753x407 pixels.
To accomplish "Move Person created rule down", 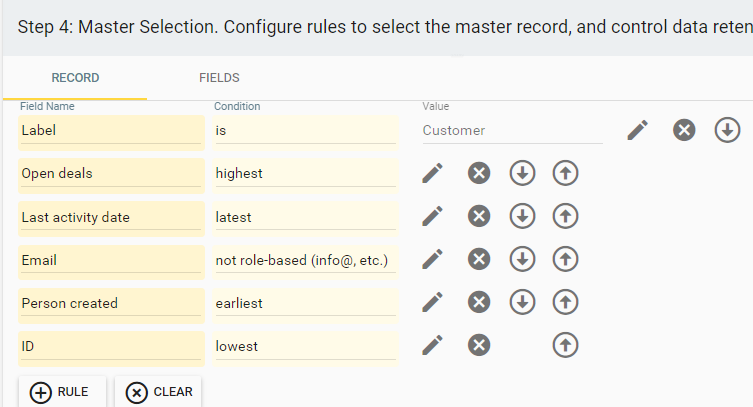I will 522,302.
